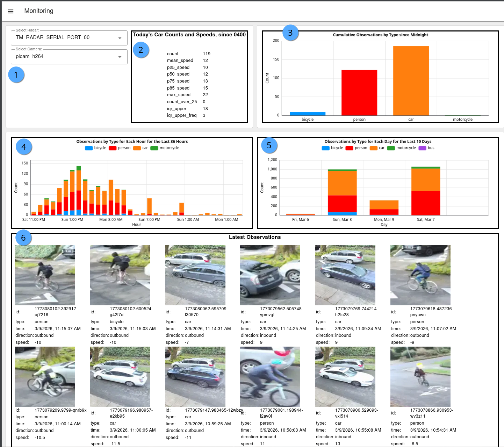Viewport: 504px width, 447px height.
Task: Open observation thumbnail with id ending pnyuwn
Action: coord(420,275)
